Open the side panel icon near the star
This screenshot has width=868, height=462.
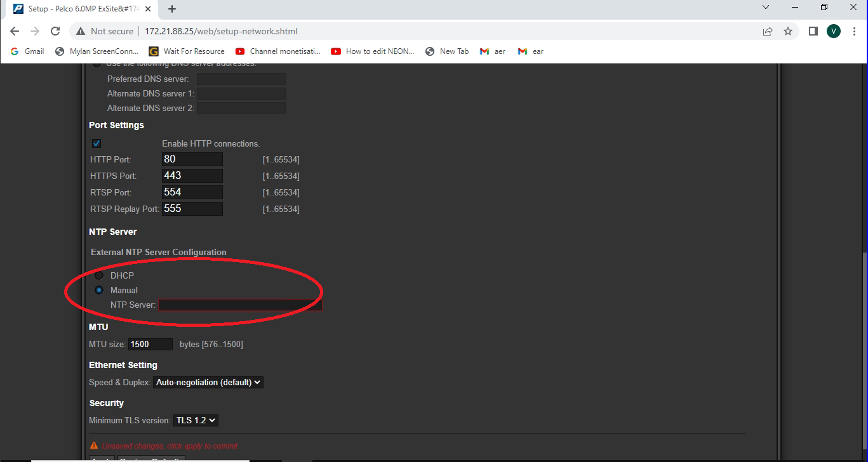[x=813, y=30]
